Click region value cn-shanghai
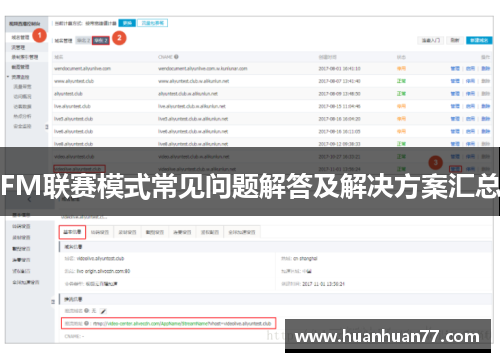The width and height of the screenshot is (500, 362). [x=305, y=258]
